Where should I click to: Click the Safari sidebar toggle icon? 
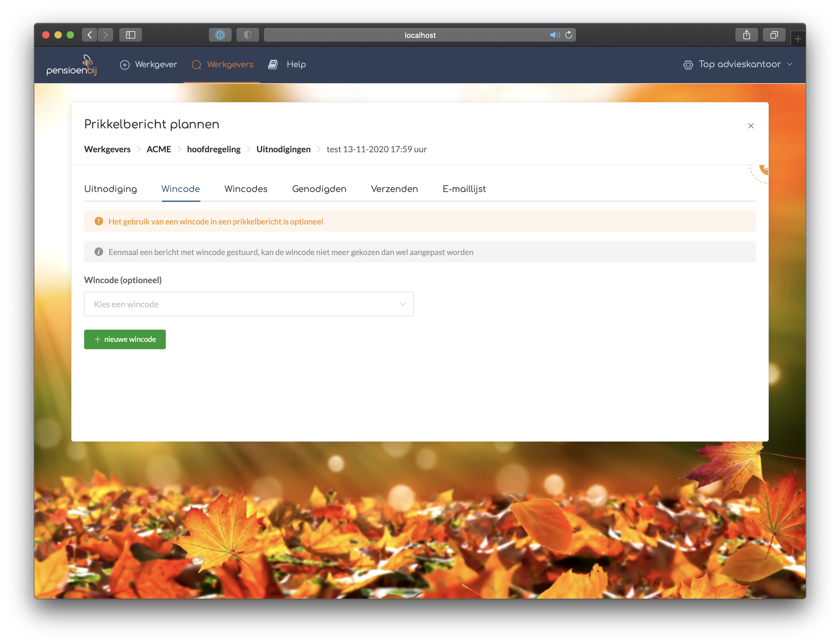point(130,35)
